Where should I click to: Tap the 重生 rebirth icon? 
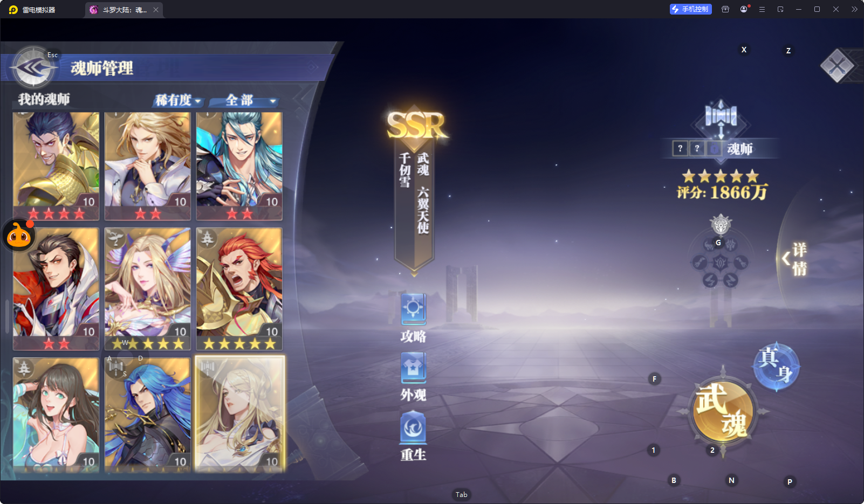(x=414, y=428)
